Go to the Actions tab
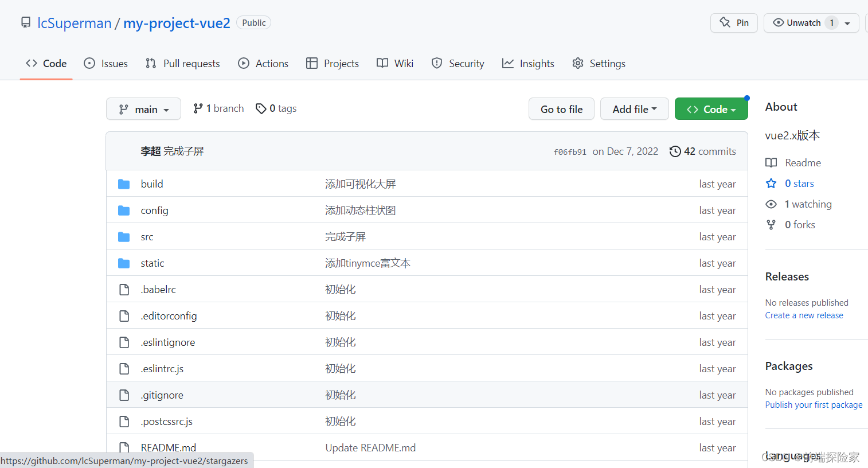 coord(263,64)
